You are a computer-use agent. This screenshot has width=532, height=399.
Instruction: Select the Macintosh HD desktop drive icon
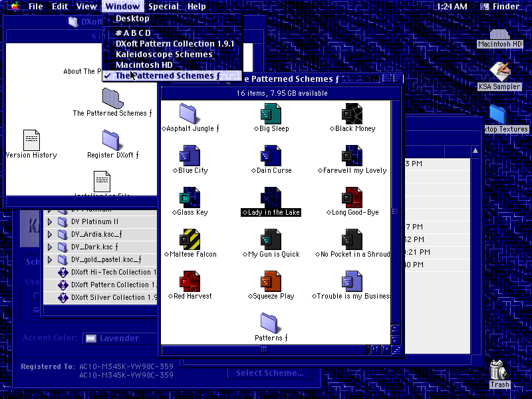pos(499,35)
